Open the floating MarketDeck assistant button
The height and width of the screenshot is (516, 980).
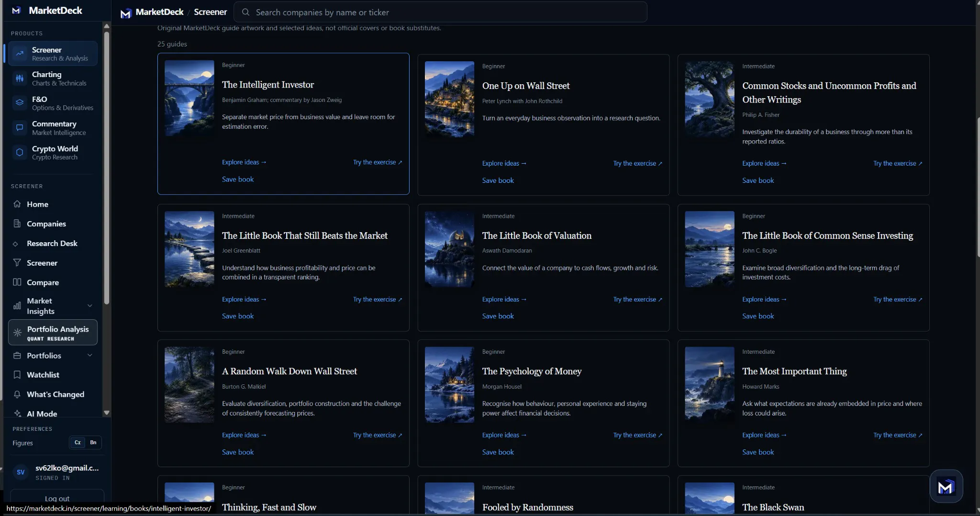[x=946, y=486]
